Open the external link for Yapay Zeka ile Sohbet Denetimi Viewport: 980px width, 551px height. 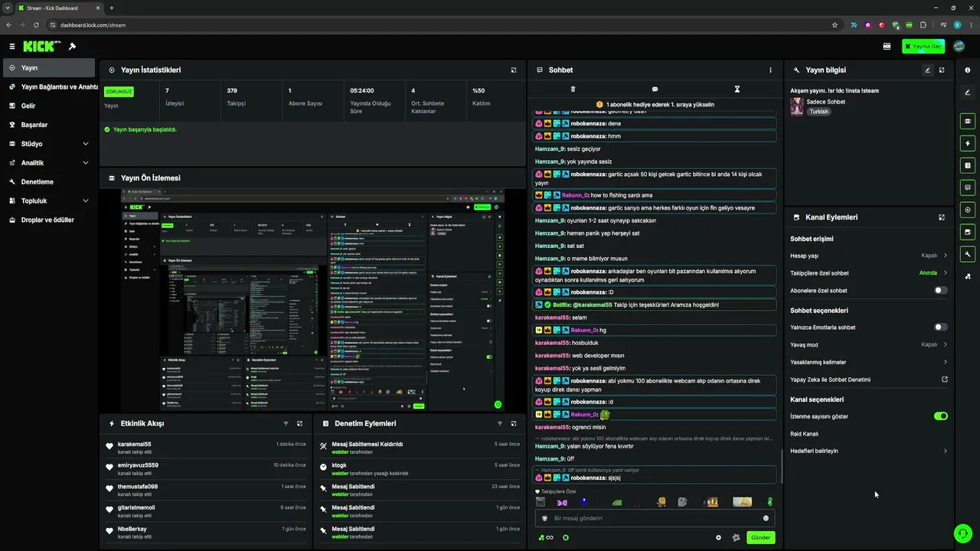coord(945,380)
